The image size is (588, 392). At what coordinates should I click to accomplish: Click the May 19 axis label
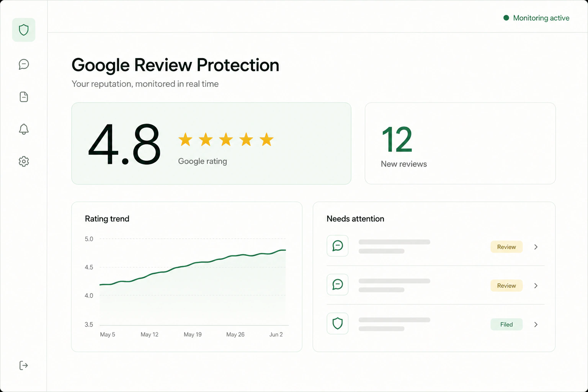193,335
